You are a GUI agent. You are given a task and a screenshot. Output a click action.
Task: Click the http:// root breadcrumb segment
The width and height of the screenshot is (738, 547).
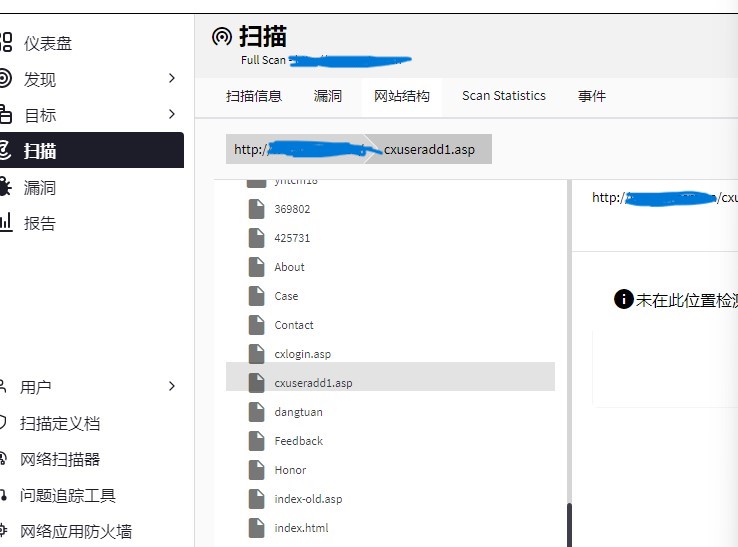299,149
